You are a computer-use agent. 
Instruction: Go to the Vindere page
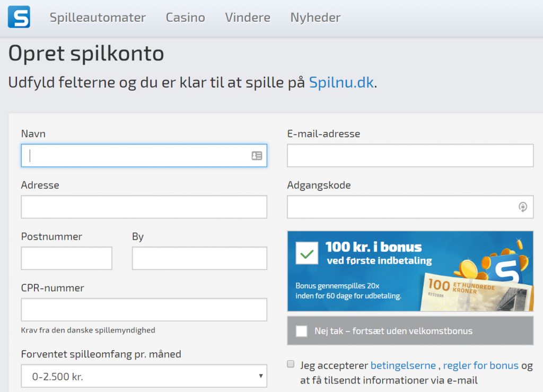click(248, 18)
